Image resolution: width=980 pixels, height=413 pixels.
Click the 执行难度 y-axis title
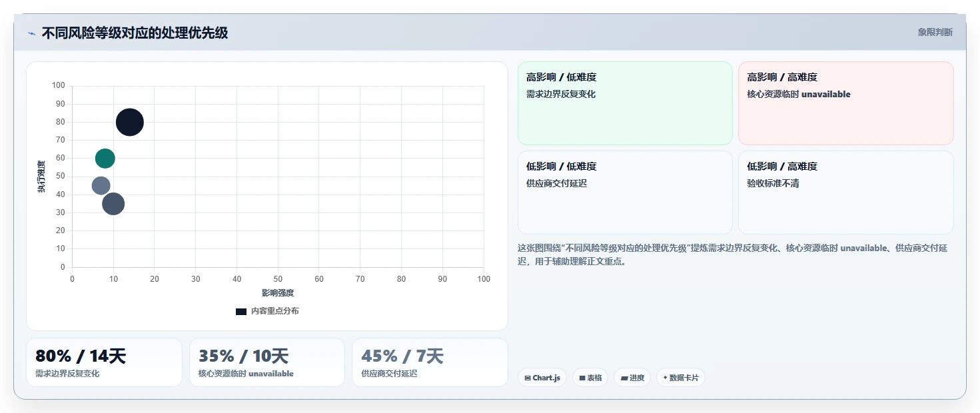pos(41,177)
